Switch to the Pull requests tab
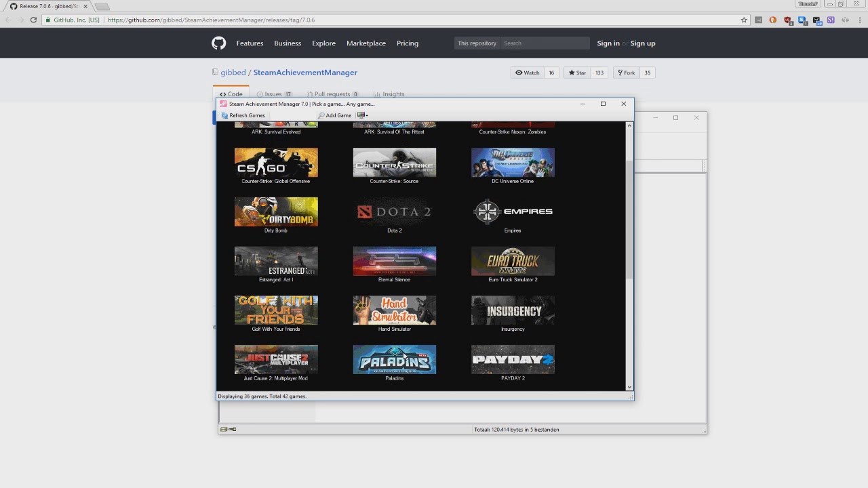 [332, 94]
